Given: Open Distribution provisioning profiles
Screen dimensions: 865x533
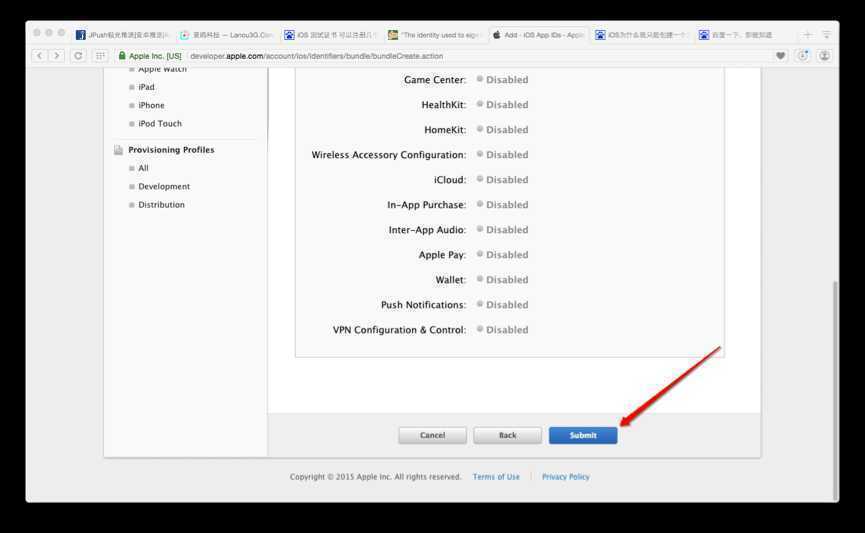Looking at the screenshot, I should (x=161, y=205).
